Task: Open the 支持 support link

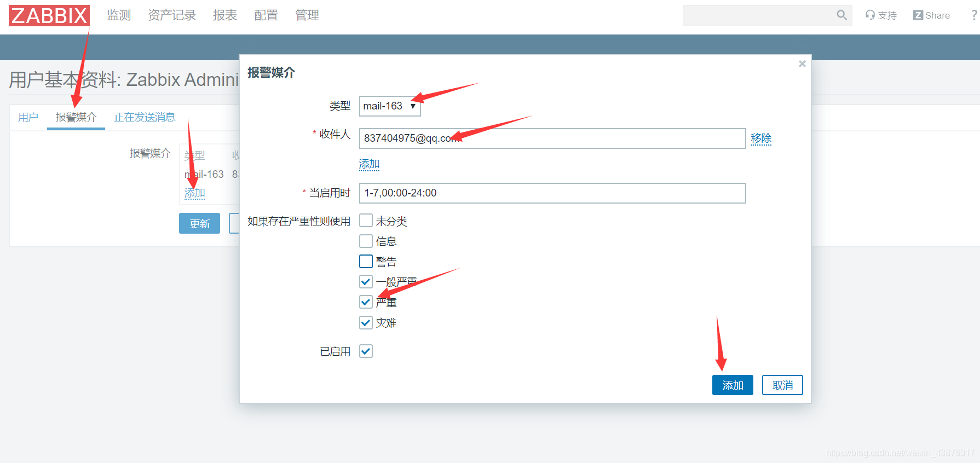Action: pyautogui.click(x=881, y=15)
